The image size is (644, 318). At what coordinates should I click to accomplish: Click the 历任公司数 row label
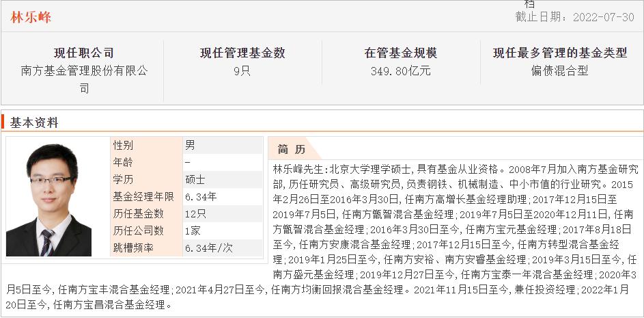click(138, 230)
